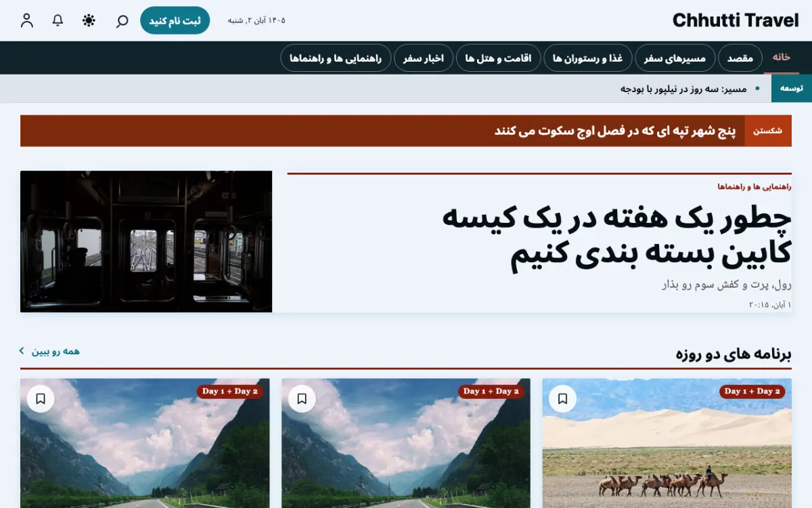Click the توسعه ticker label
This screenshot has height=508, width=812.
(x=792, y=89)
